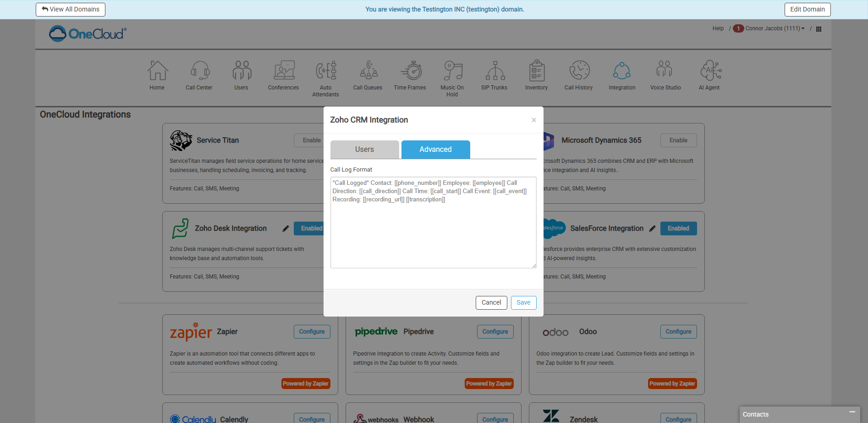Open the apps grid menu icon

(819, 29)
